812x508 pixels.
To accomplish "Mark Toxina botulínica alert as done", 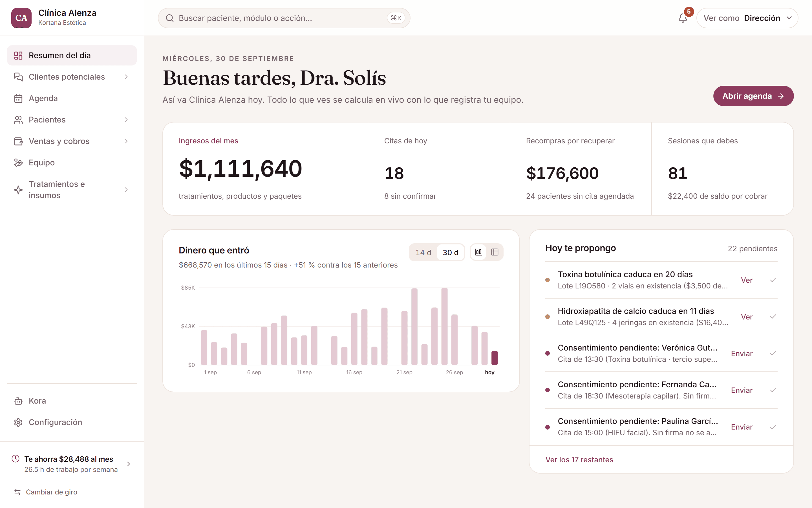I will (773, 280).
